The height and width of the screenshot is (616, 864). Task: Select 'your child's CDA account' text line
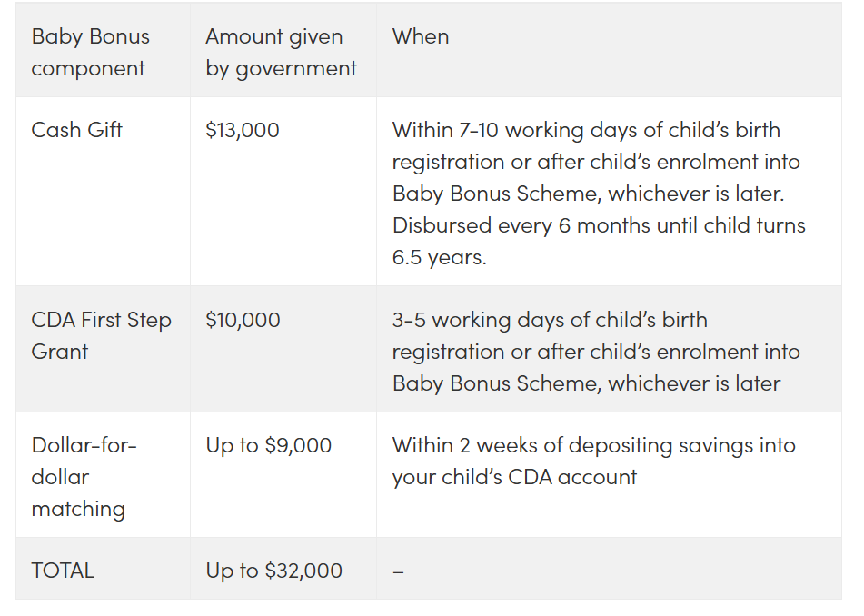coord(514,477)
